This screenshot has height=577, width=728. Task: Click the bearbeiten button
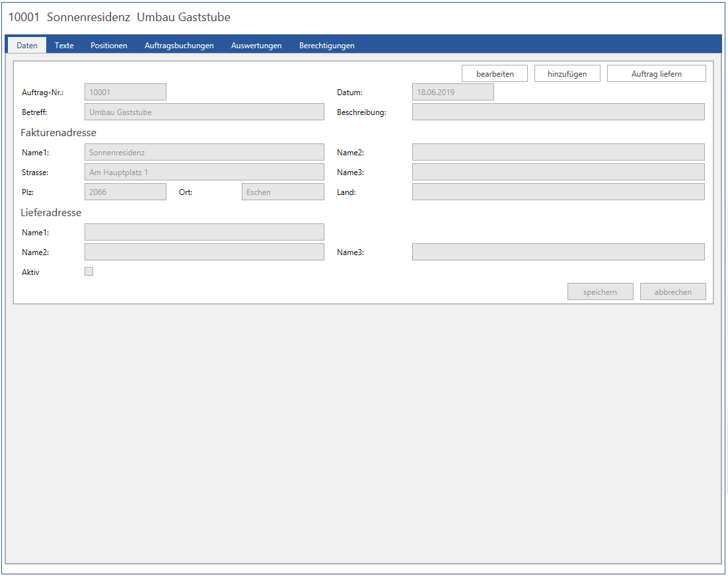tap(494, 73)
